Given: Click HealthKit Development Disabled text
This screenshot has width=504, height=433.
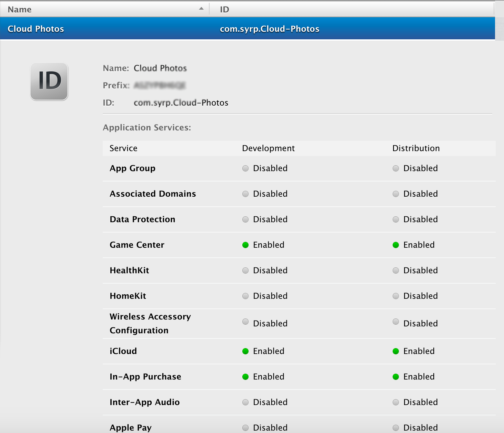Looking at the screenshot, I should pyautogui.click(x=270, y=270).
